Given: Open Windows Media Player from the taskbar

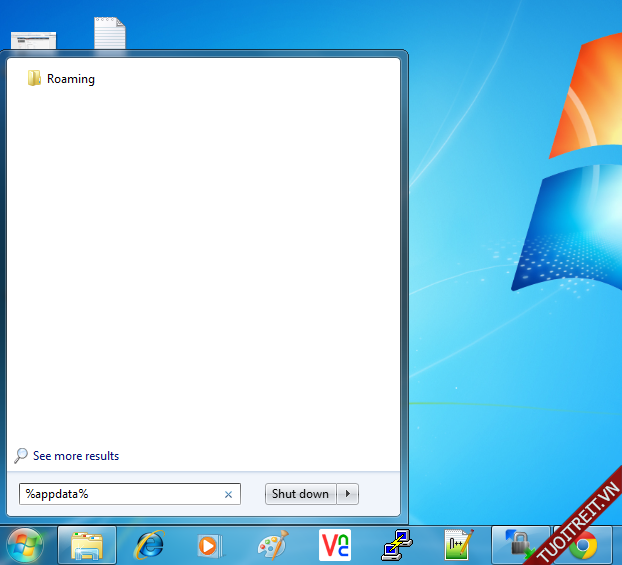Looking at the screenshot, I should point(210,545).
